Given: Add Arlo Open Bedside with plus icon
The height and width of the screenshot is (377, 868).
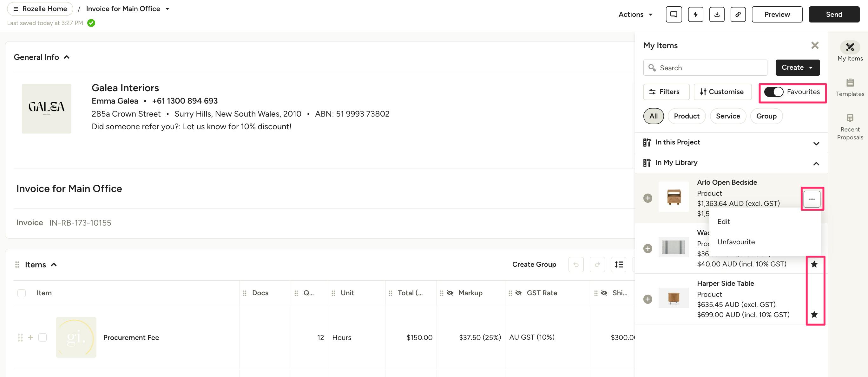Looking at the screenshot, I should pyautogui.click(x=647, y=198).
